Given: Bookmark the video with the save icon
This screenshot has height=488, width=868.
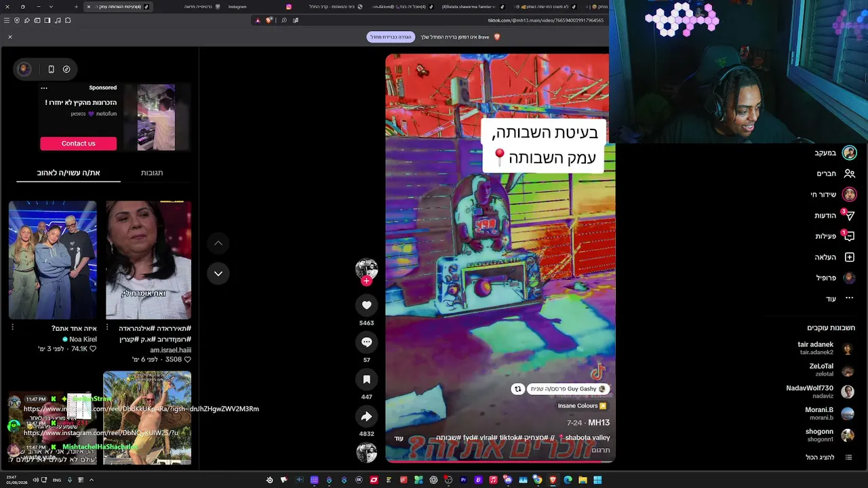Looking at the screenshot, I should 366,380.
